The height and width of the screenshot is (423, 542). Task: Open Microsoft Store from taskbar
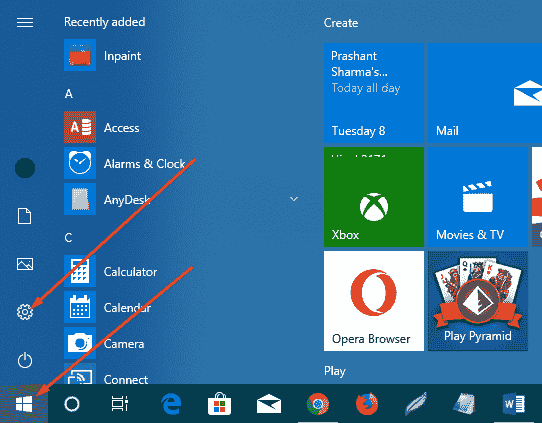(x=219, y=404)
